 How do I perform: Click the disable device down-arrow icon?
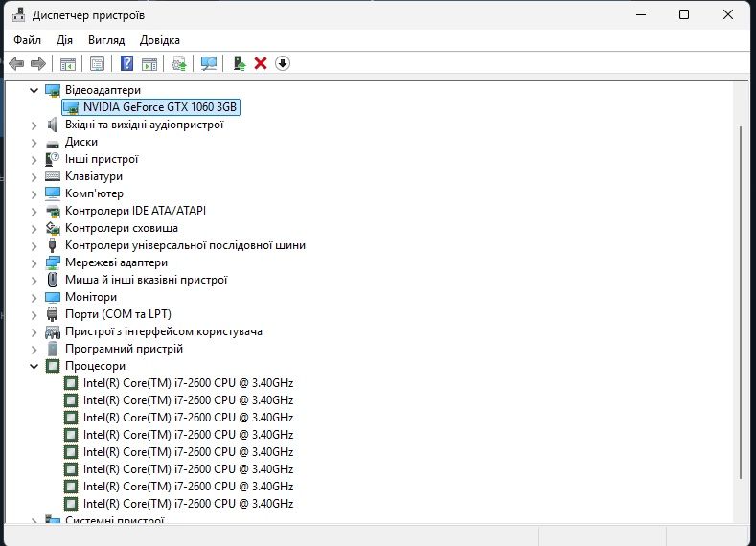(x=283, y=63)
